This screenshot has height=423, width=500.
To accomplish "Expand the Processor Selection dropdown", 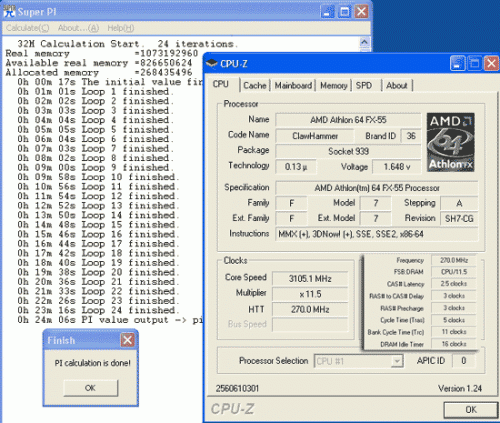I will [x=397, y=361].
